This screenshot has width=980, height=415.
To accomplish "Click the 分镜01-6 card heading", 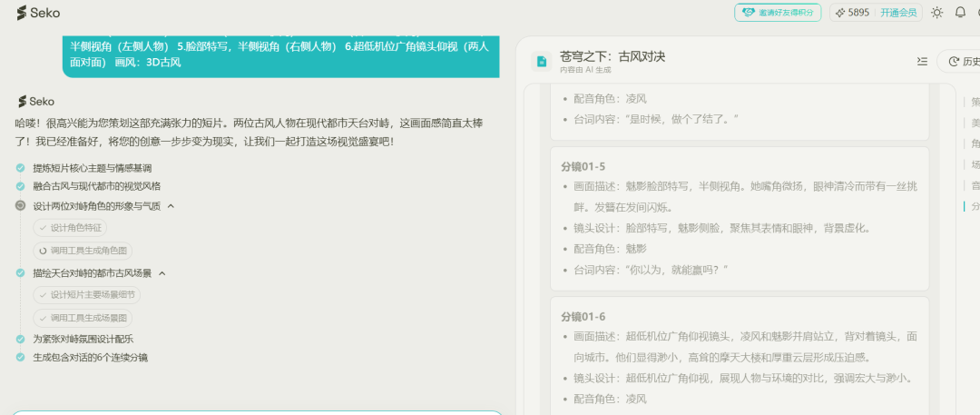I will coord(583,316).
